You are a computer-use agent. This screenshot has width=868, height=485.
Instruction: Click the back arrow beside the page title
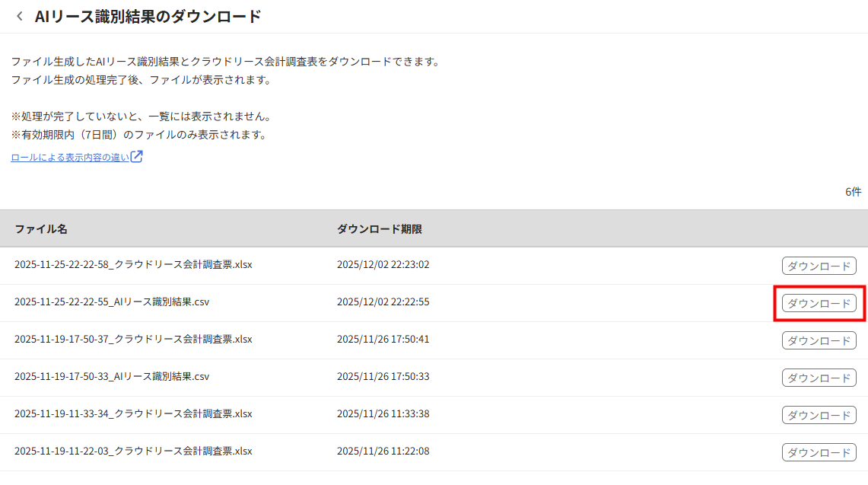[x=20, y=16]
